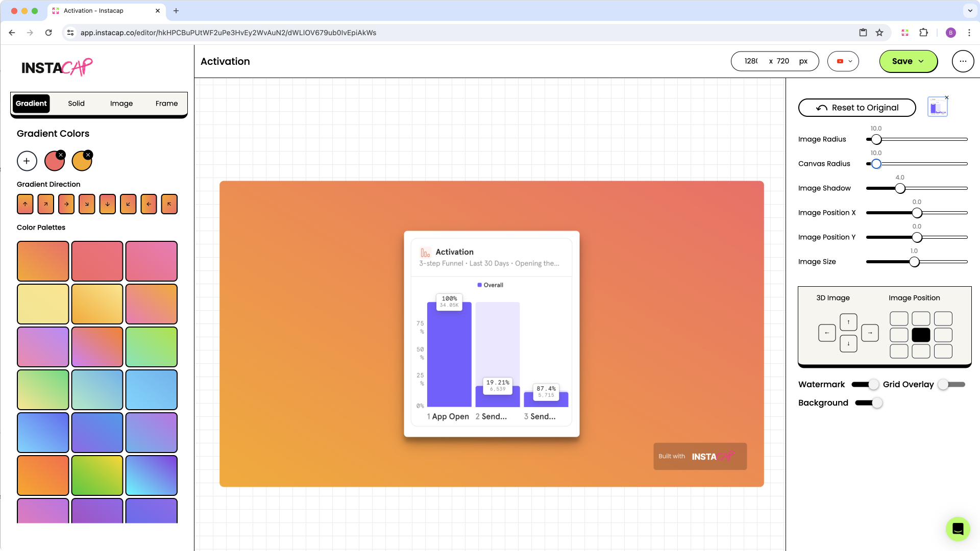Click the Save button

tap(908, 61)
